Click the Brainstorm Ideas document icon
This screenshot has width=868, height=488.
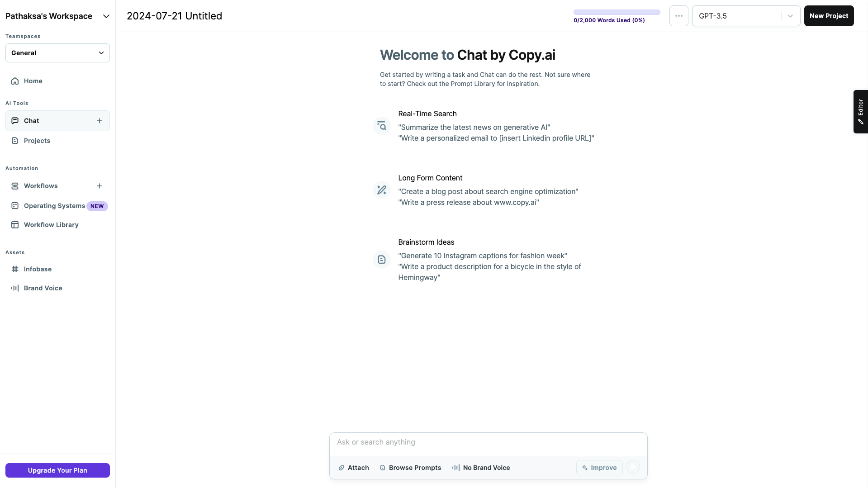(x=382, y=260)
